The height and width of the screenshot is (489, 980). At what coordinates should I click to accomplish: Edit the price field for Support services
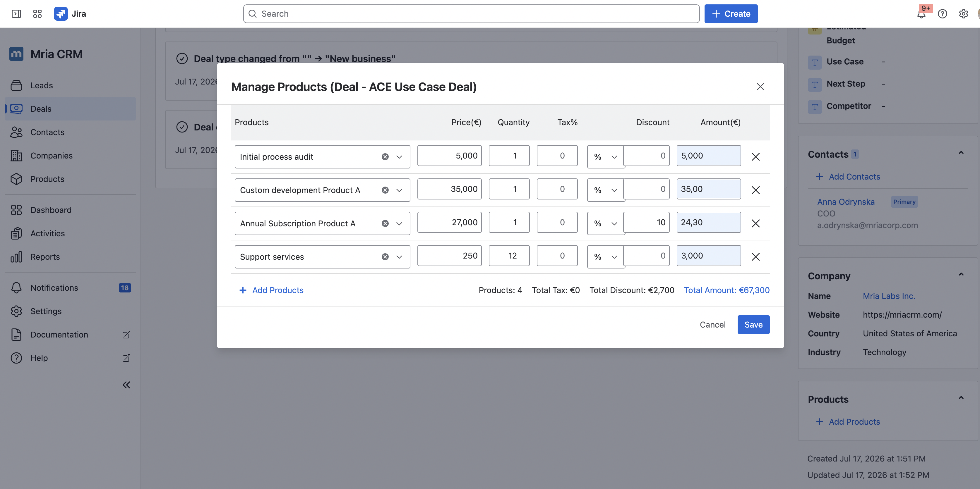click(x=449, y=256)
